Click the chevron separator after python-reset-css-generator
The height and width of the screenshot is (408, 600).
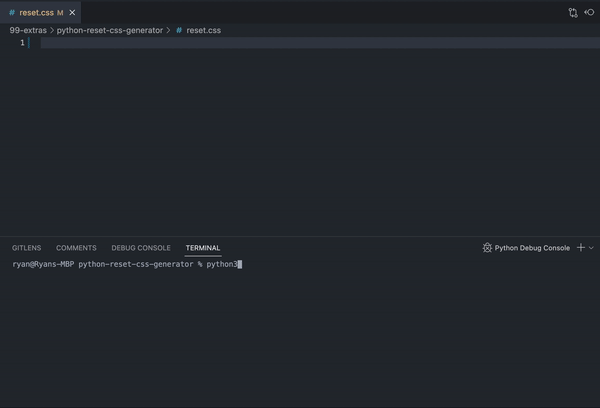168,30
